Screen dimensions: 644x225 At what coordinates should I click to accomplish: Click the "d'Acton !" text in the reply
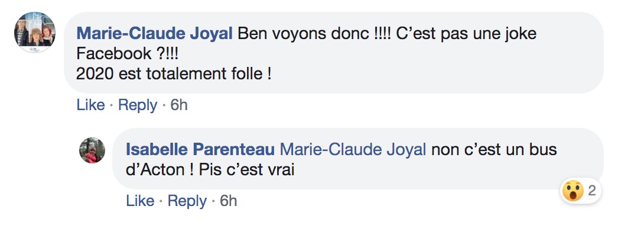160,170
